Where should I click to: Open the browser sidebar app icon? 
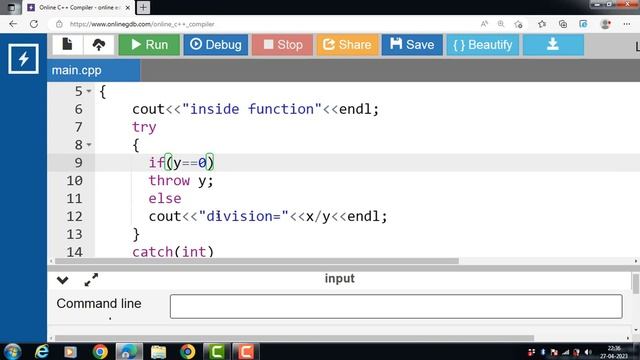tap(583, 24)
